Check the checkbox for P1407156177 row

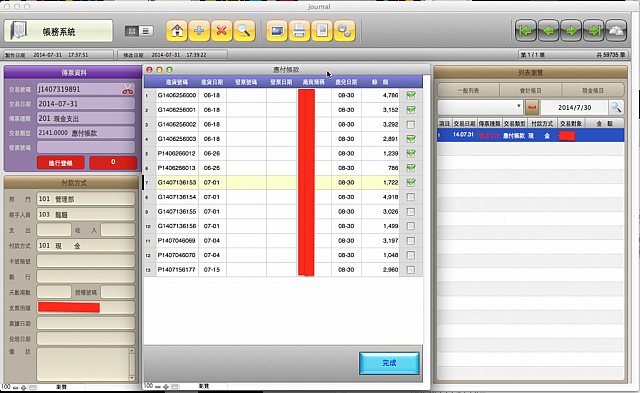coord(411,270)
